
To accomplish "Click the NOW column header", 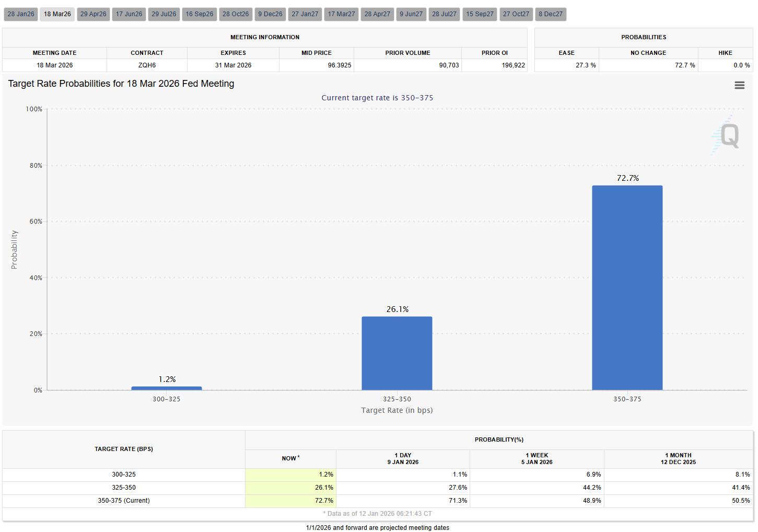I will [x=290, y=458].
